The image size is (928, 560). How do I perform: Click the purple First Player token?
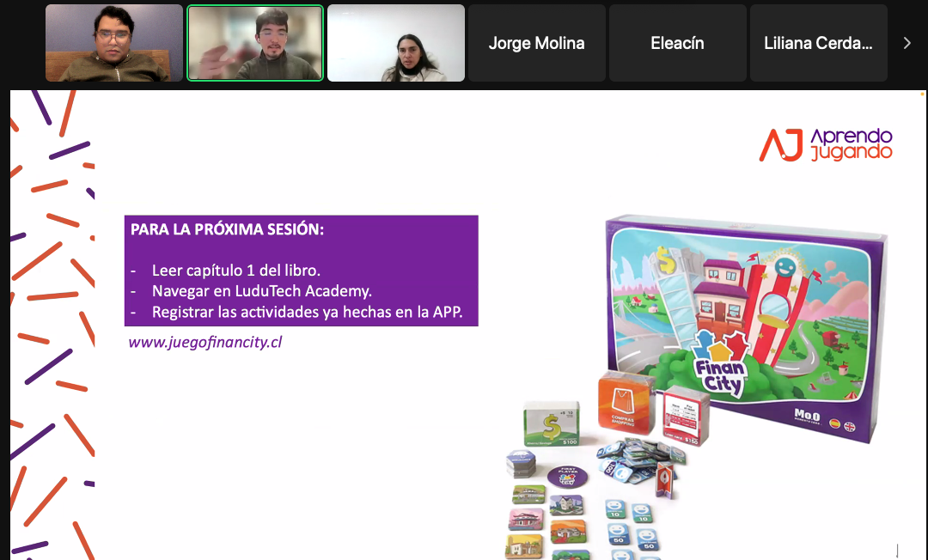coord(568,476)
